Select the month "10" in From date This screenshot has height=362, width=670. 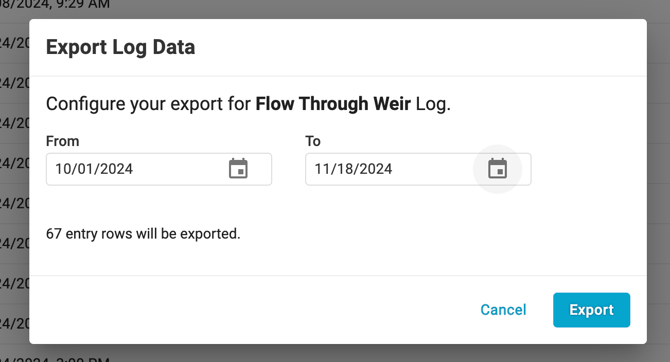click(x=63, y=169)
